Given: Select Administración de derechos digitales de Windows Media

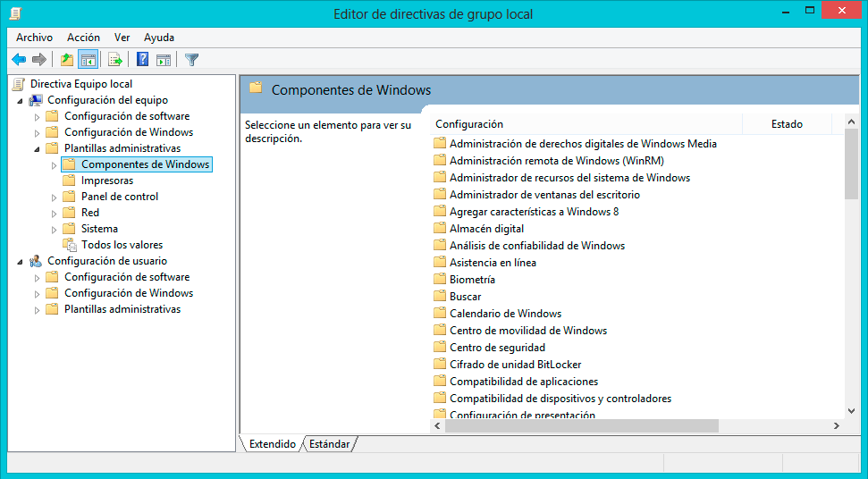Looking at the screenshot, I should point(583,144).
